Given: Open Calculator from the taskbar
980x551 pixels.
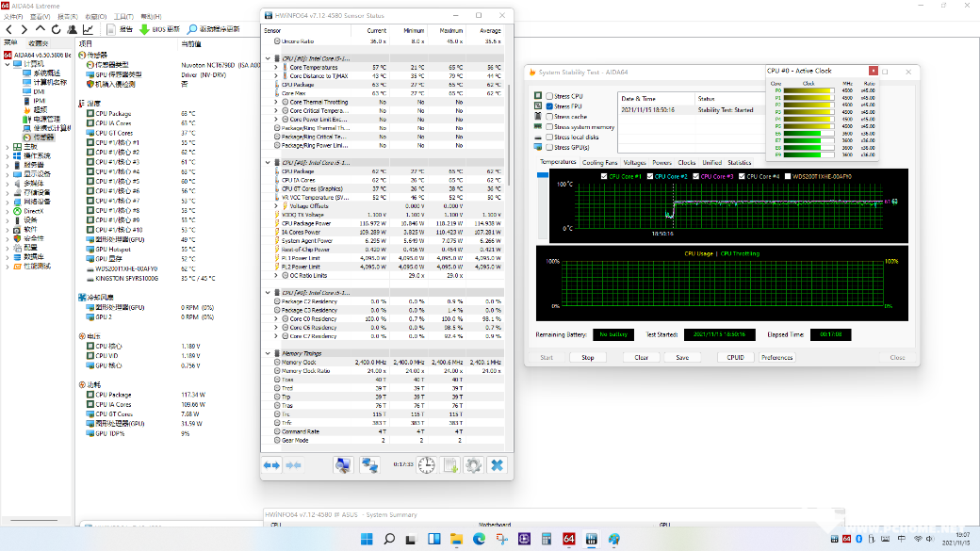Looking at the screenshot, I should [547, 539].
